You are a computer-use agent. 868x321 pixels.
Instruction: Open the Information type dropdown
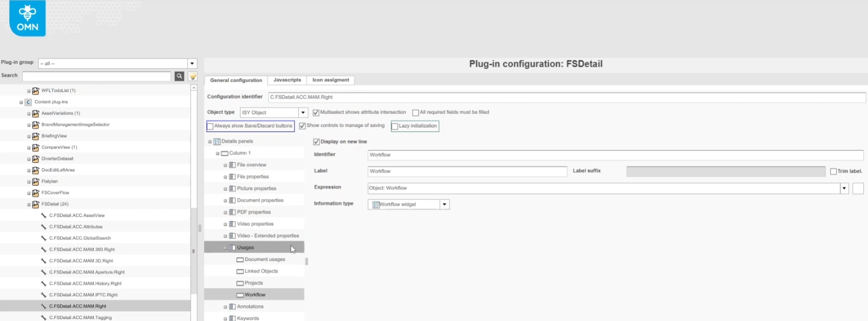444,205
